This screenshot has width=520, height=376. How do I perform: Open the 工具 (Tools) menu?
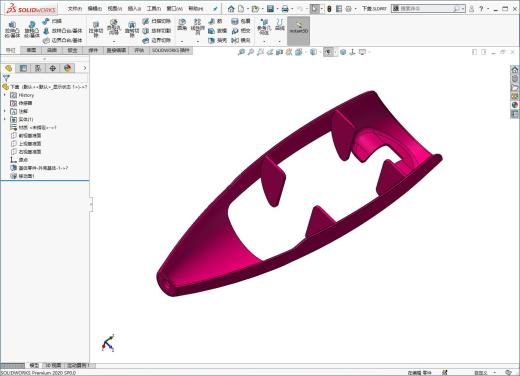(x=154, y=9)
